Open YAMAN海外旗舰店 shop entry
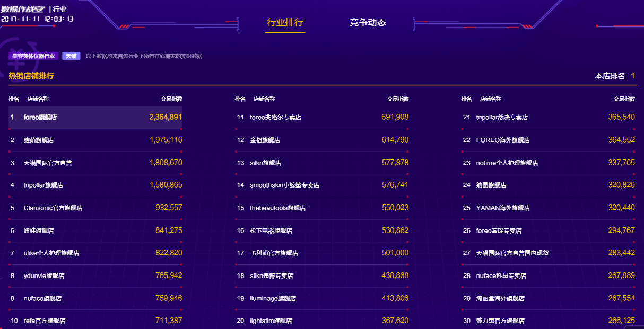 tap(503, 208)
